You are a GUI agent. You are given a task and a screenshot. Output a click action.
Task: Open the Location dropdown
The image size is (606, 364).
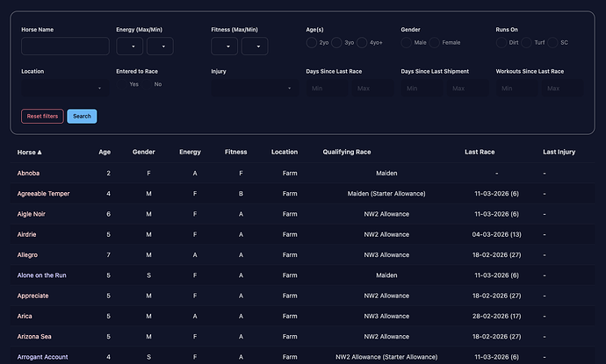tap(63, 88)
